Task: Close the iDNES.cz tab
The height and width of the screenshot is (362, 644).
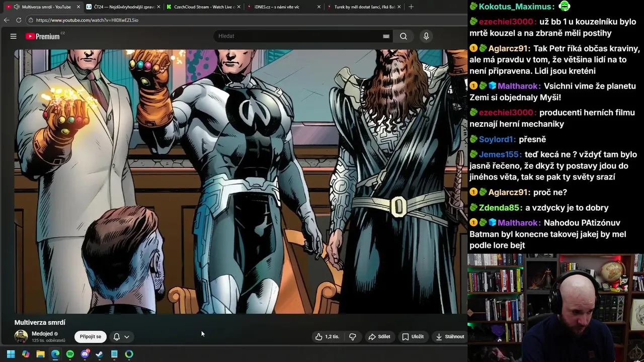Action: point(318,7)
